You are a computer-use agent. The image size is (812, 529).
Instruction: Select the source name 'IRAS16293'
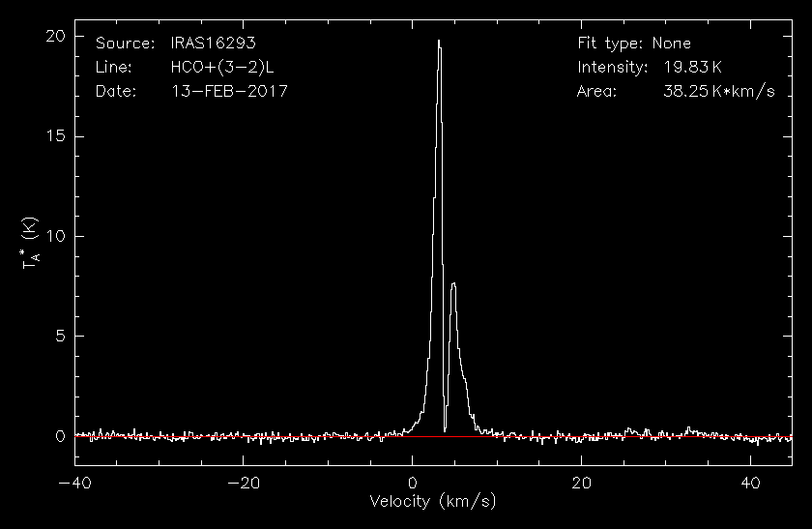click(213, 43)
